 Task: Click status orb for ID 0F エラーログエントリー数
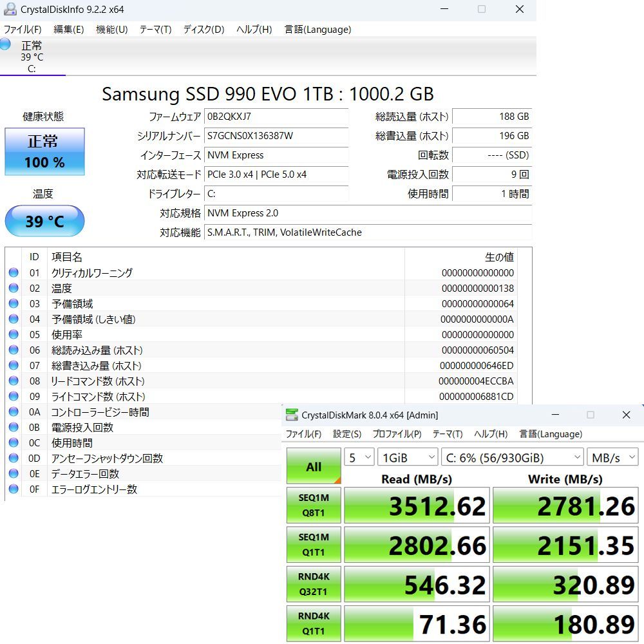click(14, 489)
